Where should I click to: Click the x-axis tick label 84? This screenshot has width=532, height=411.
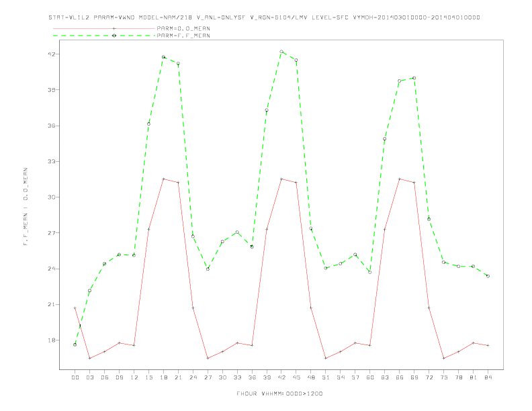(x=488, y=377)
